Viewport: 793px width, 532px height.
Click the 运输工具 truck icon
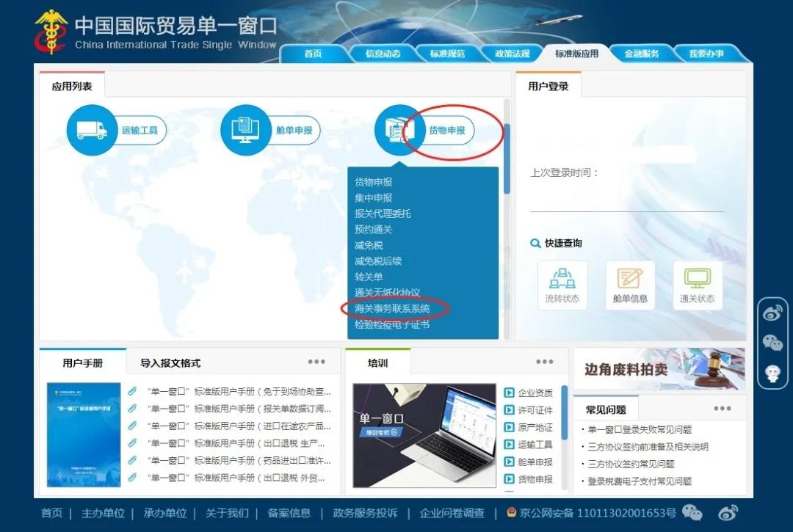coord(92,131)
